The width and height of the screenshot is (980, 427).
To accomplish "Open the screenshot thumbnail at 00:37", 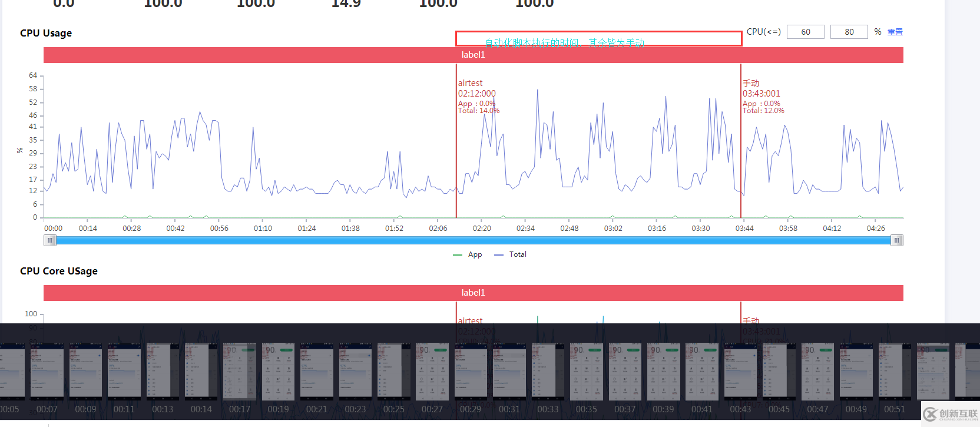I will [625, 372].
